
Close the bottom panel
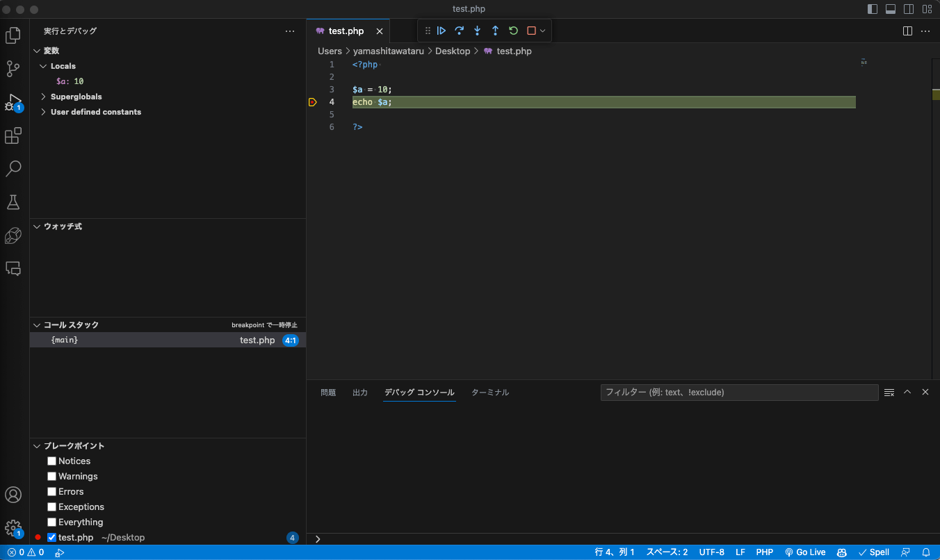(925, 393)
